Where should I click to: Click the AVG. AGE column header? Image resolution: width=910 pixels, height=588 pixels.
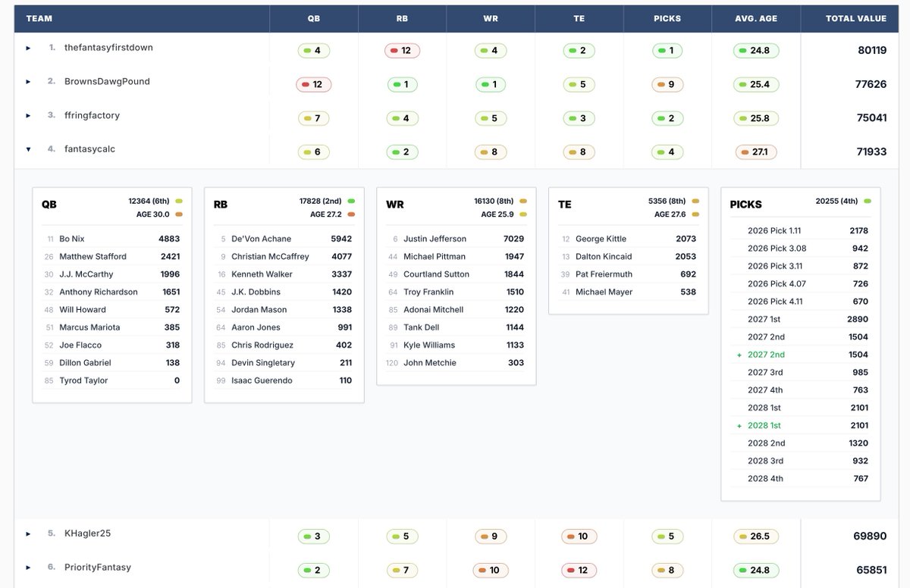(756, 18)
